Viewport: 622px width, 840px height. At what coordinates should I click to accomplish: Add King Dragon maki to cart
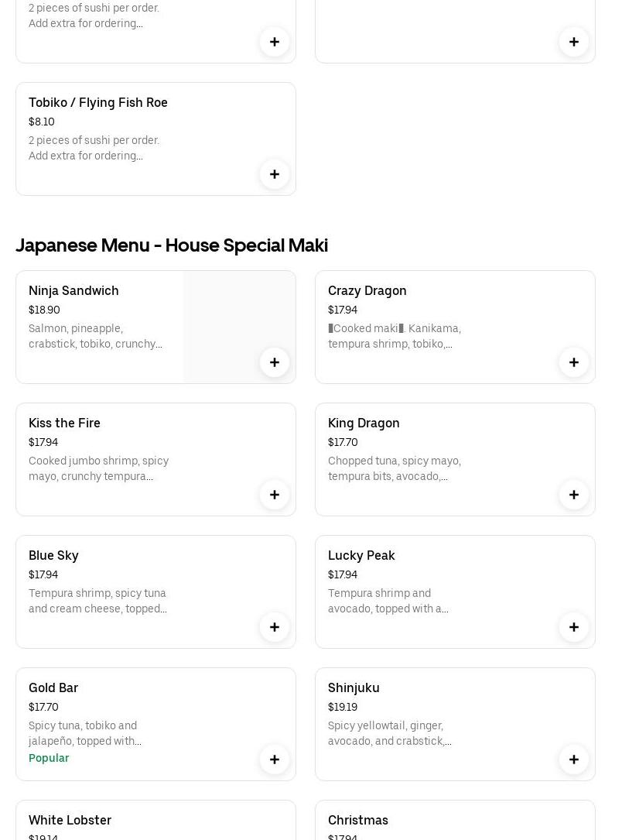coord(574,495)
